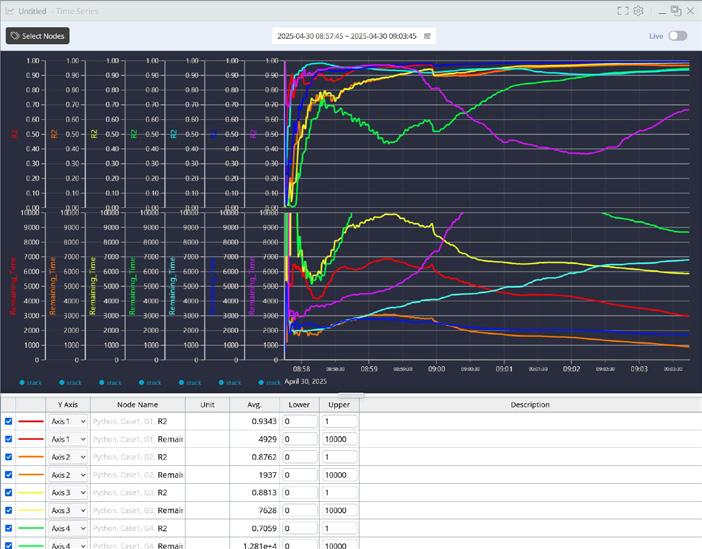The height and width of the screenshot is (549, 702).
Task: Edit the Lower field in the 0.9343 row
Action: (x=300, y=421)
